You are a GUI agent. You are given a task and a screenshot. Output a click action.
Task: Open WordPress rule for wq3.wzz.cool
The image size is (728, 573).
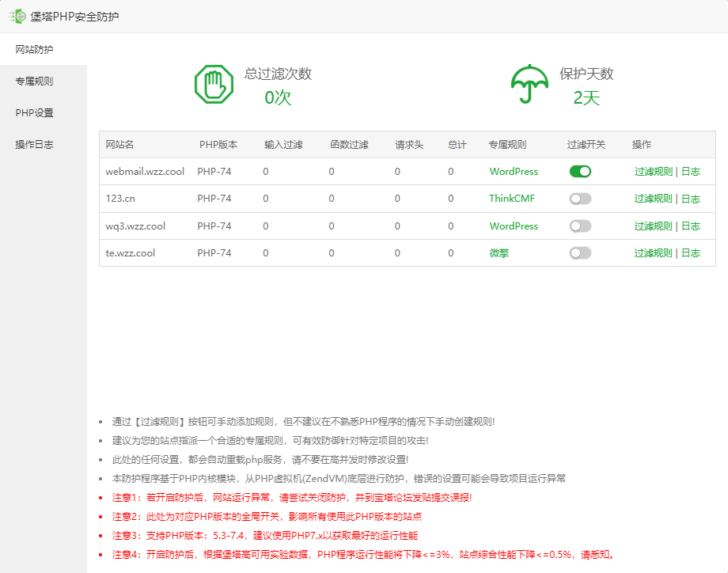click(x=514, y=226)
